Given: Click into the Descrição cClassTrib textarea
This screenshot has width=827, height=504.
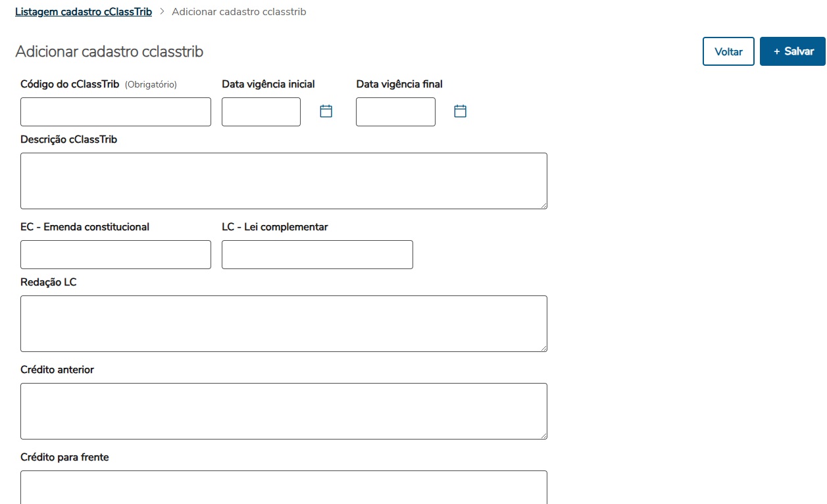Looking at the screenshot, I should [x=284, y=181].
